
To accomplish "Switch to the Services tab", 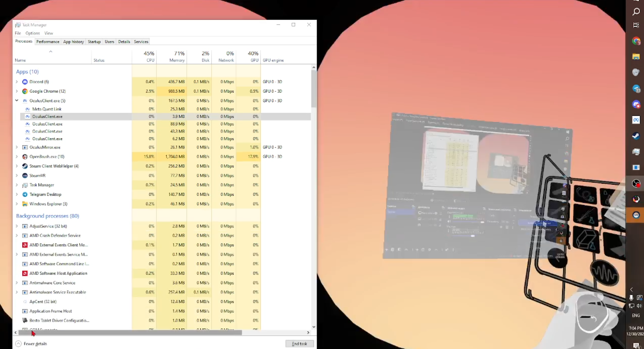I will tap(141, 42).
